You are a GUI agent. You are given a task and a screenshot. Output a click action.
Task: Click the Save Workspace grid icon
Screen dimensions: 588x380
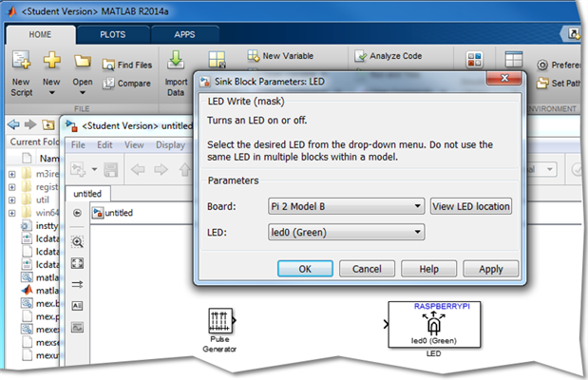218,60
